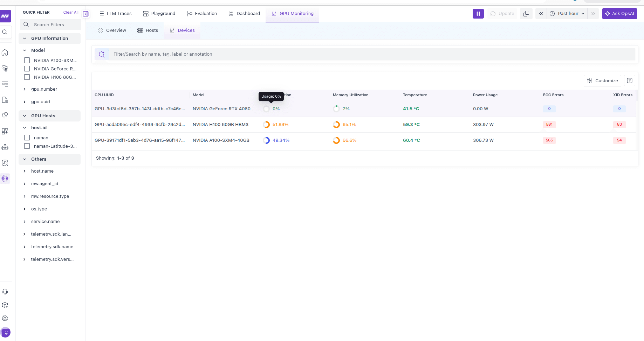Open the help question-mark icon
This screenshot has width=644, height=341.
click(x=630, y=81)
